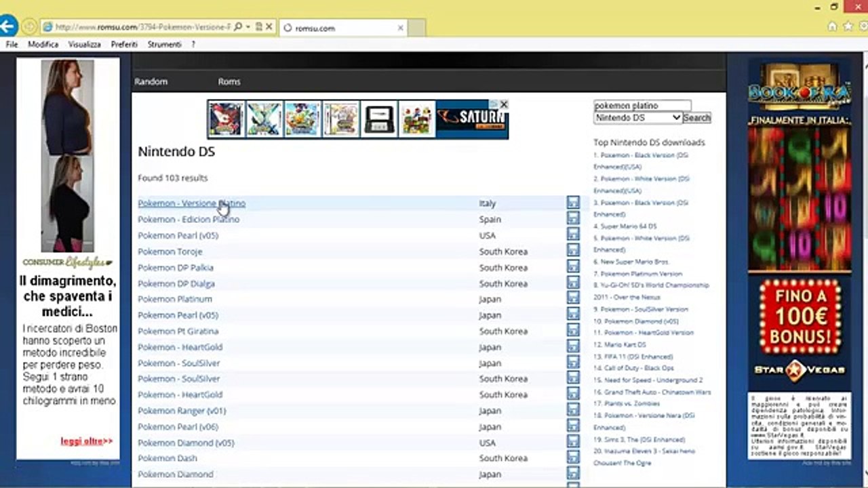
Task: Click the download icon for Pokemon Pearl (v06)
Action: pos(573,426)
